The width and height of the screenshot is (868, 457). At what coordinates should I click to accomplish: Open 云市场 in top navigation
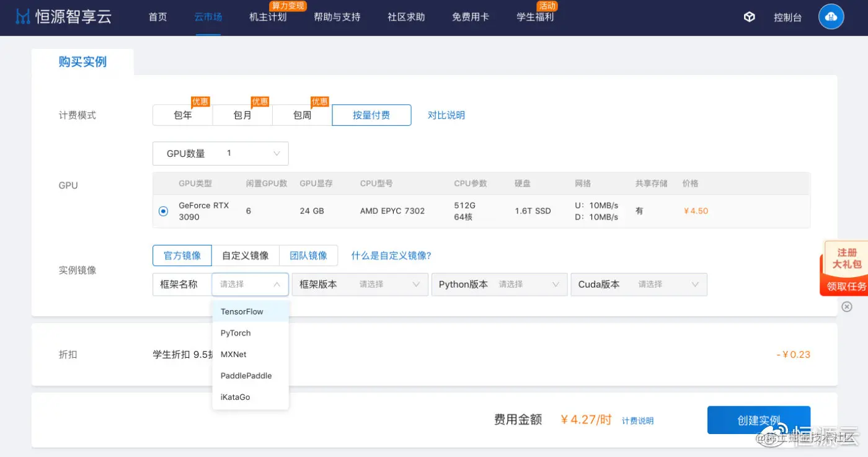(208, 17)
